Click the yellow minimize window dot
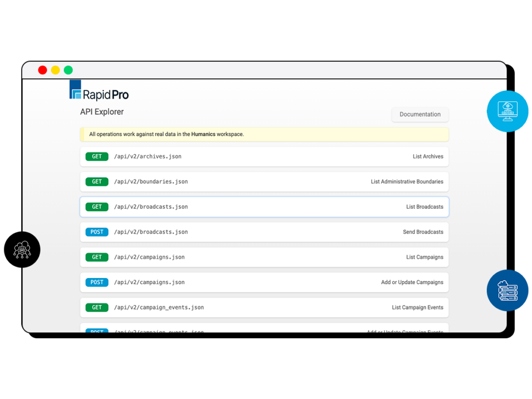532x399 pixels. click(55, 70)
